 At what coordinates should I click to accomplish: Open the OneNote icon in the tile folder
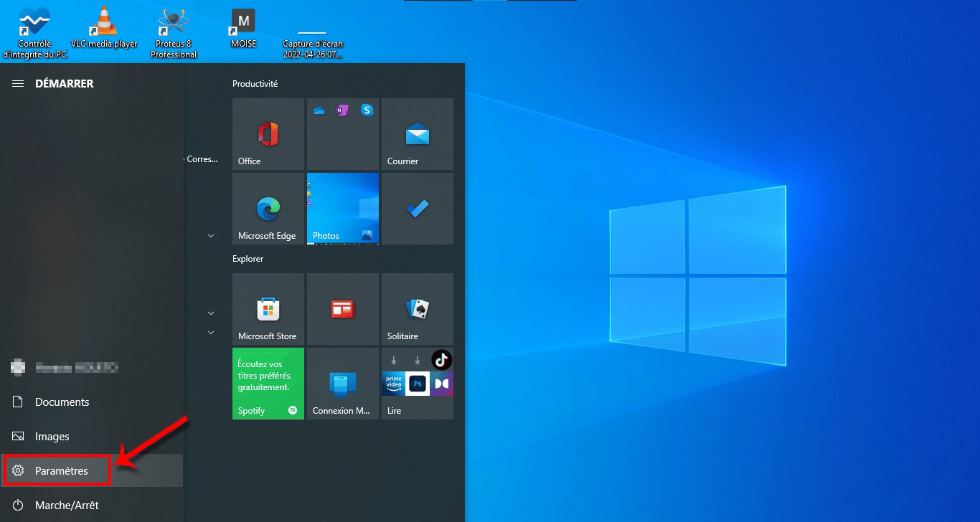343,110
